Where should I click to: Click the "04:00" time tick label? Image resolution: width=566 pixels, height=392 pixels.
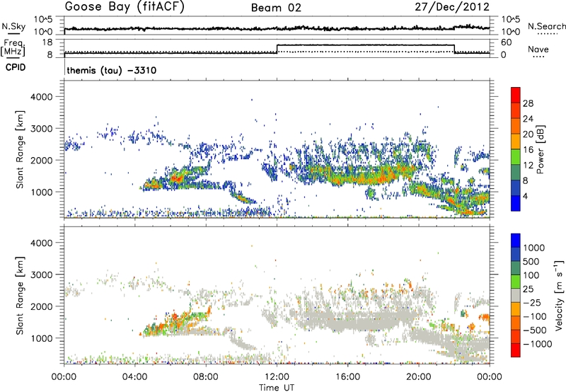[134, 377]
